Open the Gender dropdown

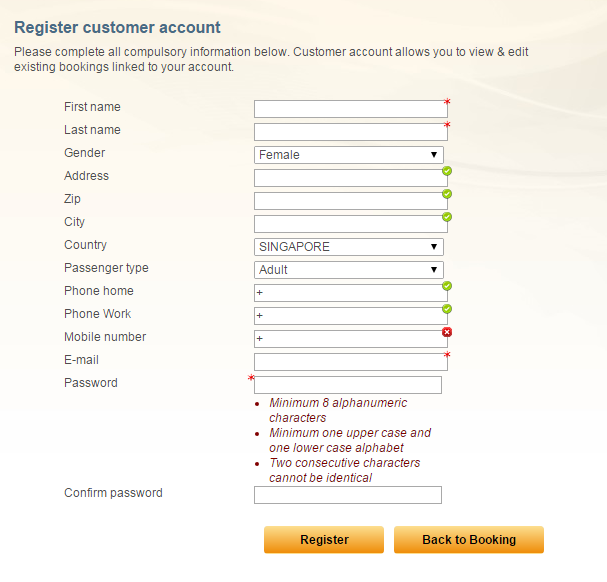click(x=349, y=155)
